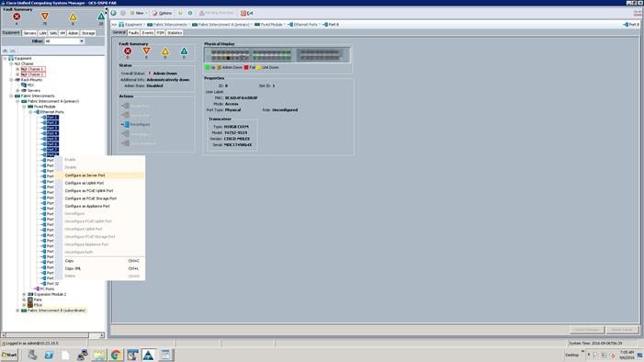Click the major faults orange triangle icon in left pane

coord(45,17)
